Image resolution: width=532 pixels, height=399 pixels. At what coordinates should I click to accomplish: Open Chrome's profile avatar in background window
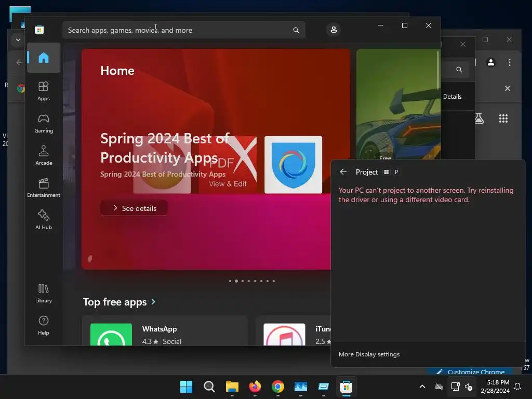[490, 62]
